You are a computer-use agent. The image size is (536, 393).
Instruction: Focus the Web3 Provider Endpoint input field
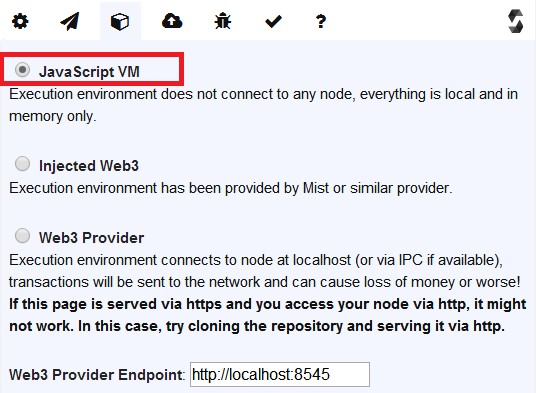coord(280,375)
